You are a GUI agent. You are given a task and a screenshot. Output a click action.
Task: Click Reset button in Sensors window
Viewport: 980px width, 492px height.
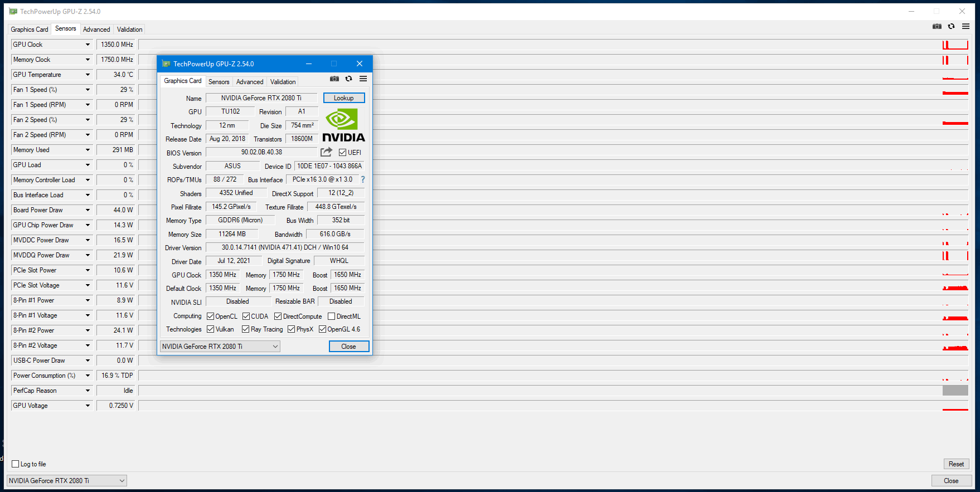[957, 464]
